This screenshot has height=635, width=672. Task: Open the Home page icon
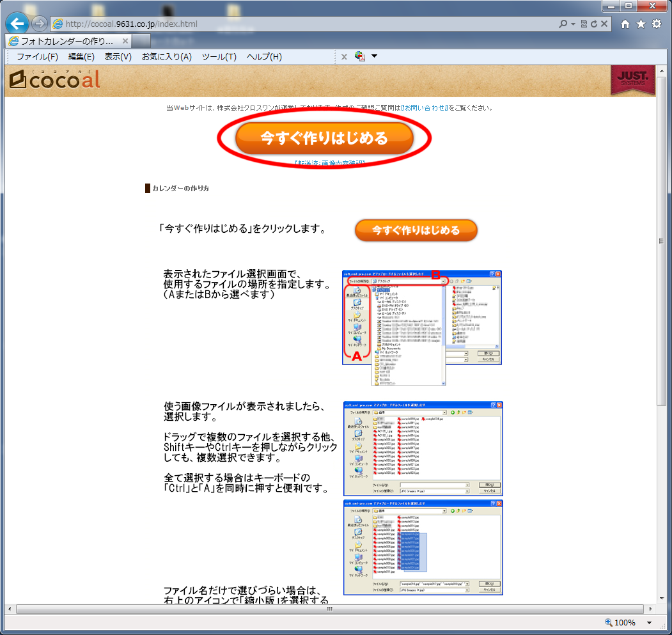point(626,24)
